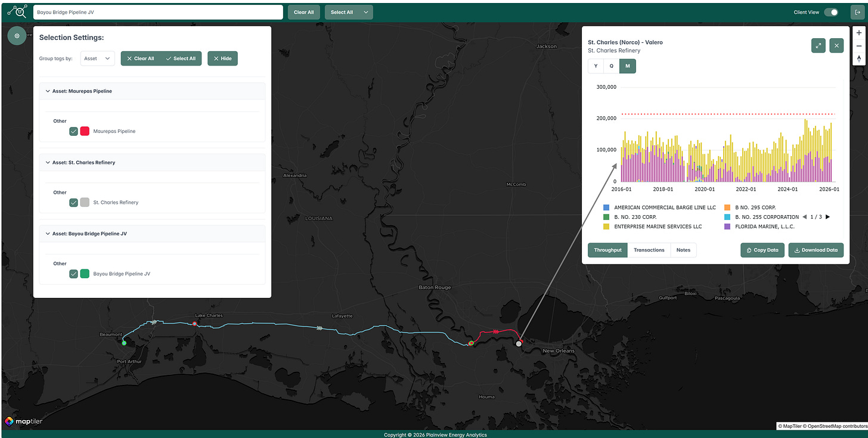Viewport: 868px width, 438px height.
Task: Close the St. Charles chart panel
Action: click(836, 46)
